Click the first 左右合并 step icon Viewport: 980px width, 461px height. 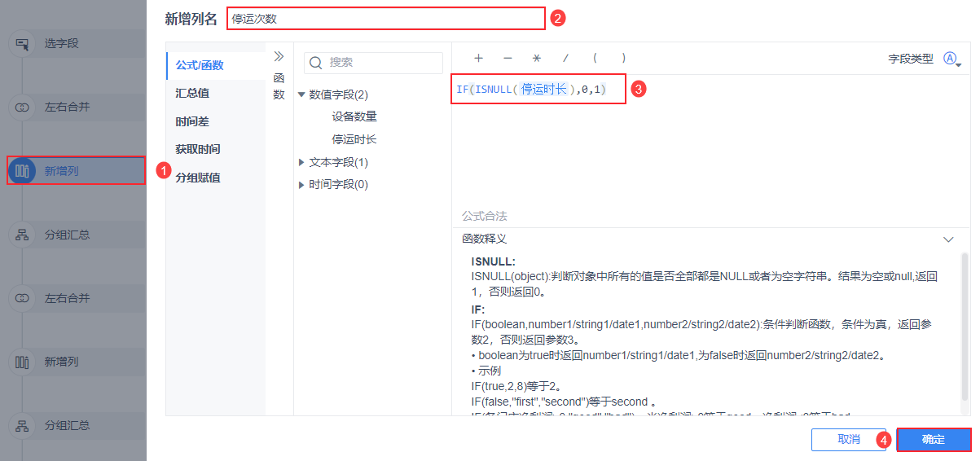pos(22,108)
